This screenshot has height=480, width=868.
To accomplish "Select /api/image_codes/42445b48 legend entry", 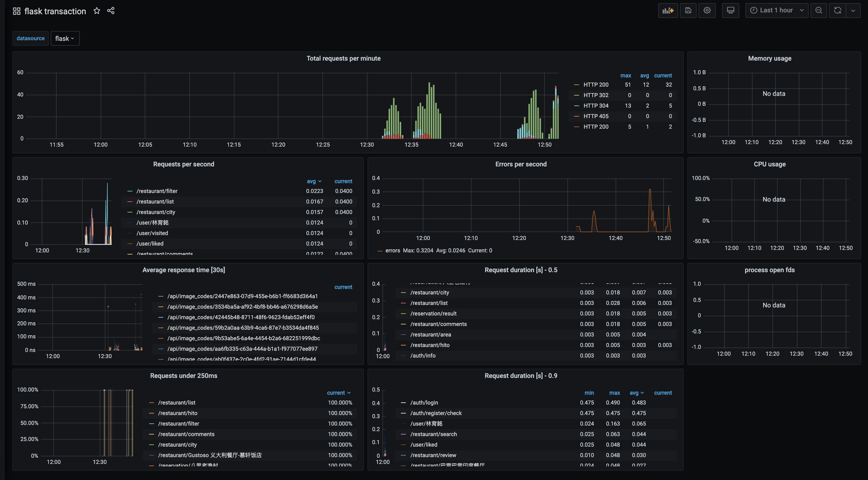I will click(241, 317).
